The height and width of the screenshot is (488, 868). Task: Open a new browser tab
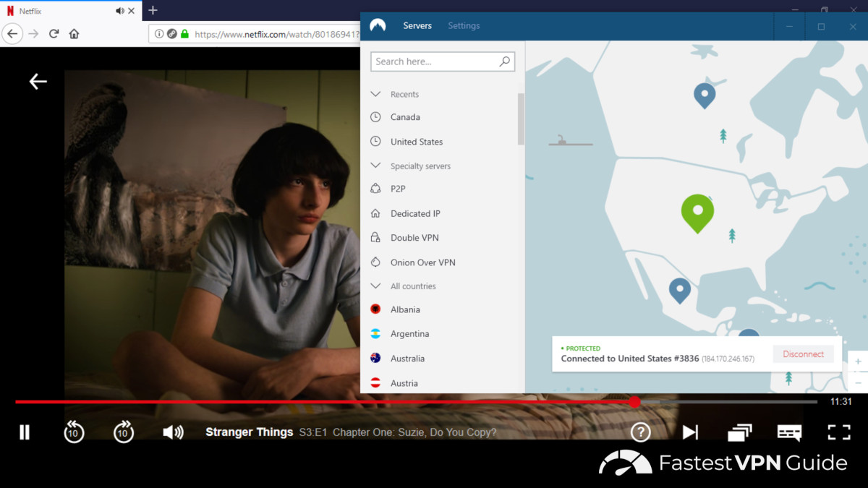click(x=153, y=10)
